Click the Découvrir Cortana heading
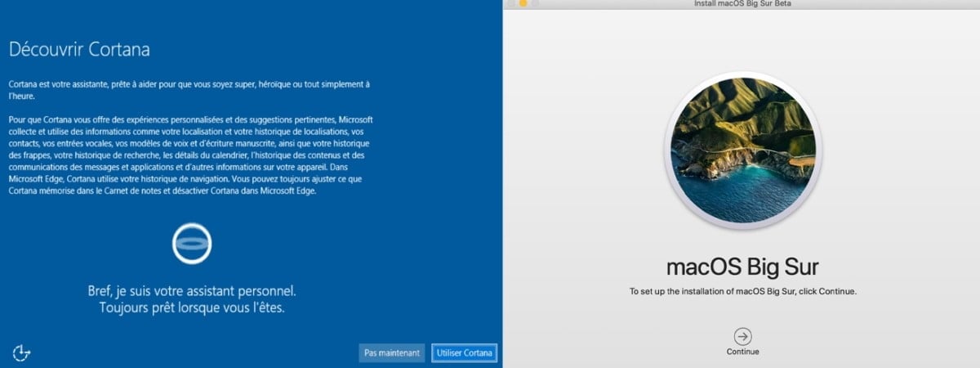This screenshot has width=980, height=368. (79, 49)
